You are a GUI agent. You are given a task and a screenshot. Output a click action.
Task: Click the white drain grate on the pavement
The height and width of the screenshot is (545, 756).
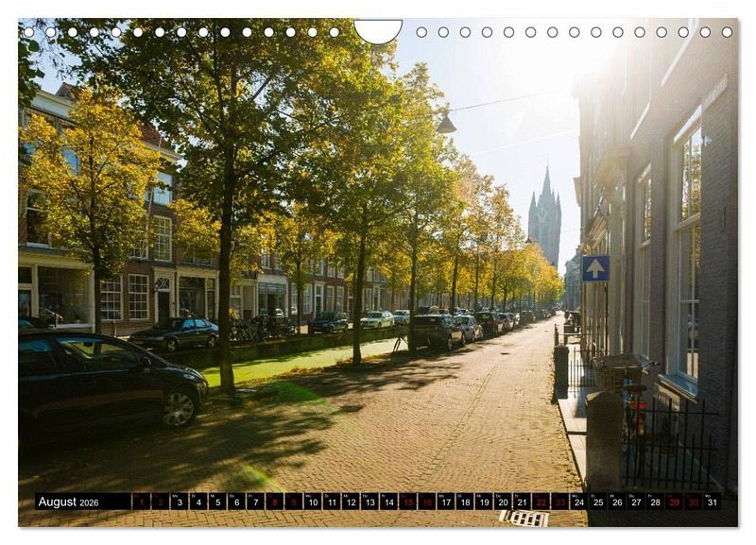point(524,518)
